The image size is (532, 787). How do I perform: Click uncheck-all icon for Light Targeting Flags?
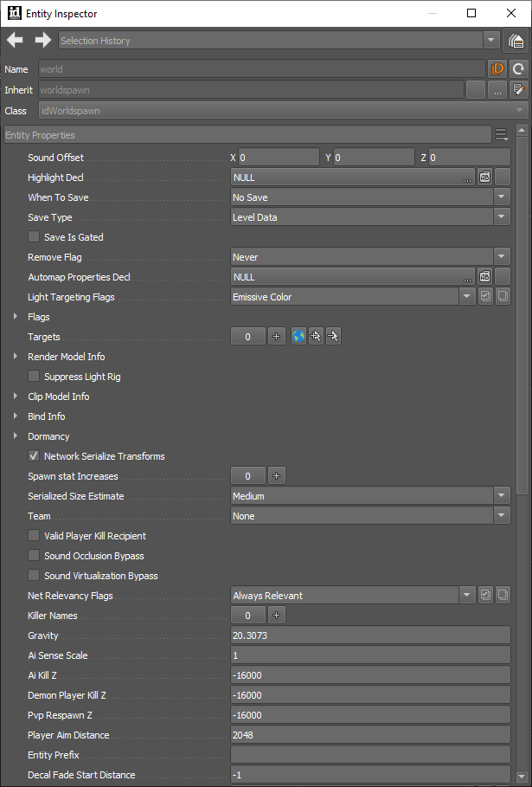503,297
